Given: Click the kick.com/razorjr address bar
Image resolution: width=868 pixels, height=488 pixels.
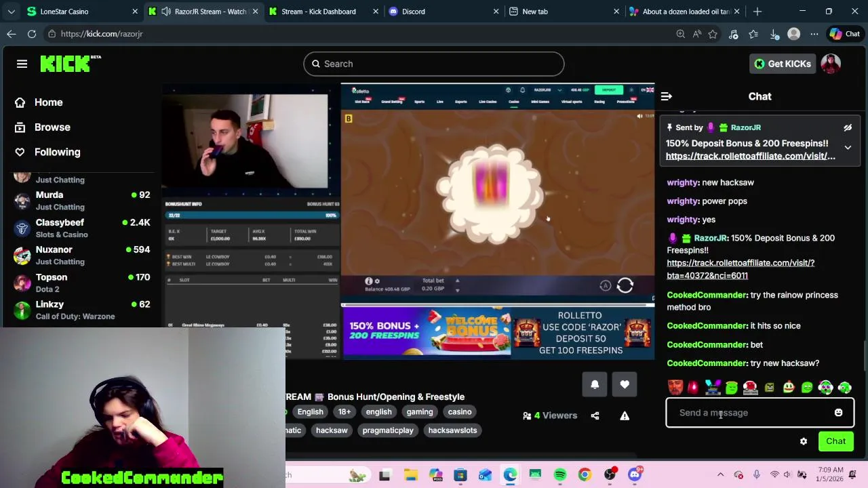Looking at the screenshot, I should 359,34.
